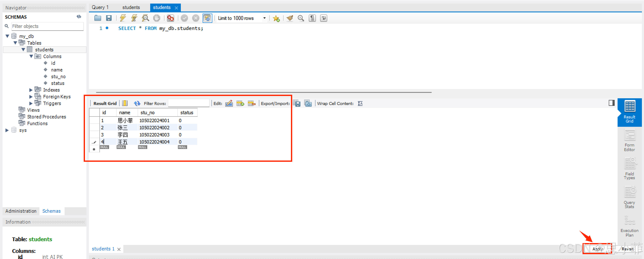Click the Apply button
The width and height of the screenshot is (644, 259).
click(x=597, y=249)
